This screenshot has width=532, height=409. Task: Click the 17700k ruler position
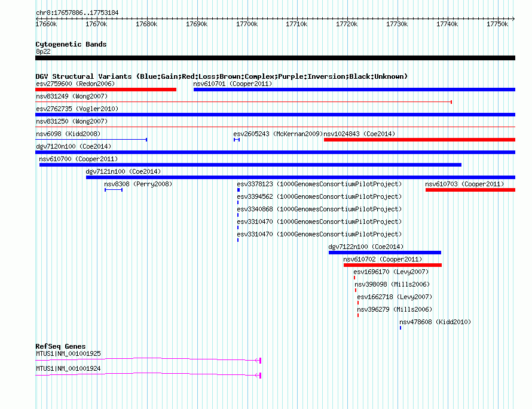(247, 24)
